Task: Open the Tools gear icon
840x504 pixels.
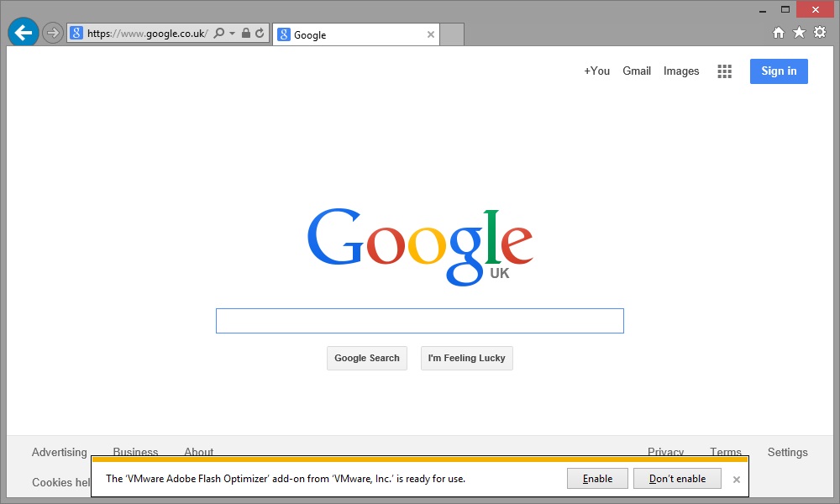Action: coord(820,32)
